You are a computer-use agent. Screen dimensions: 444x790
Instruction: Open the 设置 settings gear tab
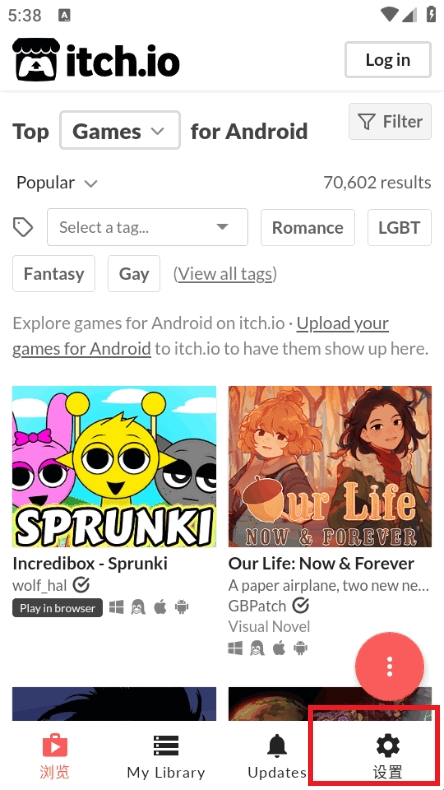tap(388, 756)
